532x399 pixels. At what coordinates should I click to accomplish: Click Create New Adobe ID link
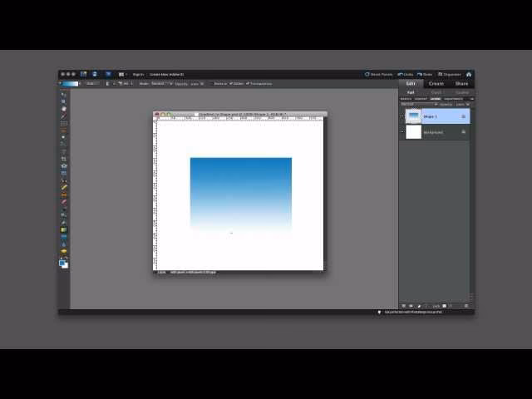pos(166,74)
